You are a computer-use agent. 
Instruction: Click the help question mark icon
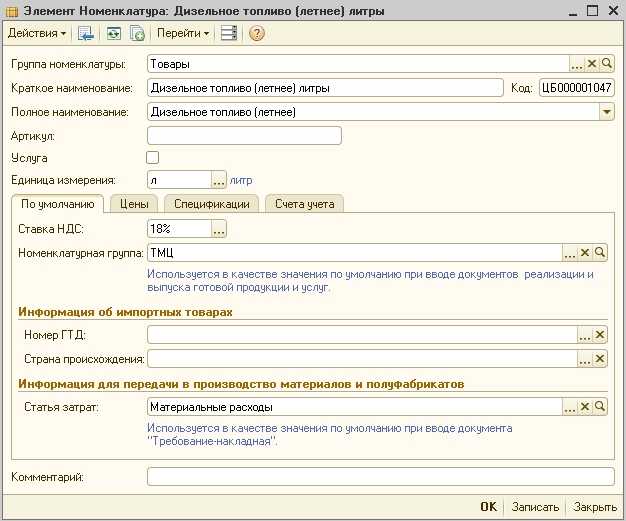256,33
